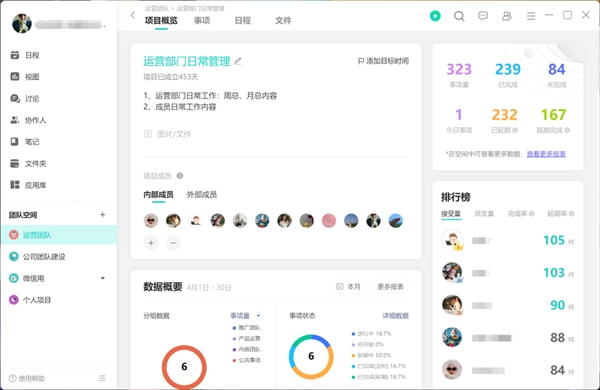Select the 派发量 ranking tab
The image size is (600, 390).
click(484, 214)
